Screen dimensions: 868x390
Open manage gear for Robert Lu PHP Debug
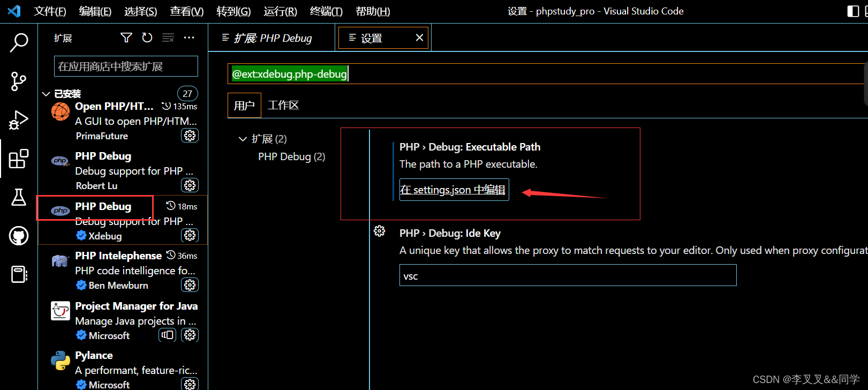(190, 185)
